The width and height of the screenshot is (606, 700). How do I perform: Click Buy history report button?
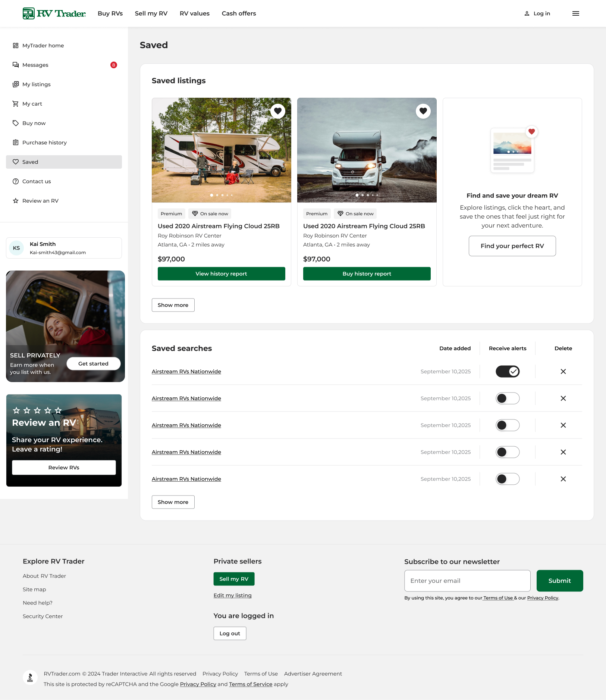(367, 274)
